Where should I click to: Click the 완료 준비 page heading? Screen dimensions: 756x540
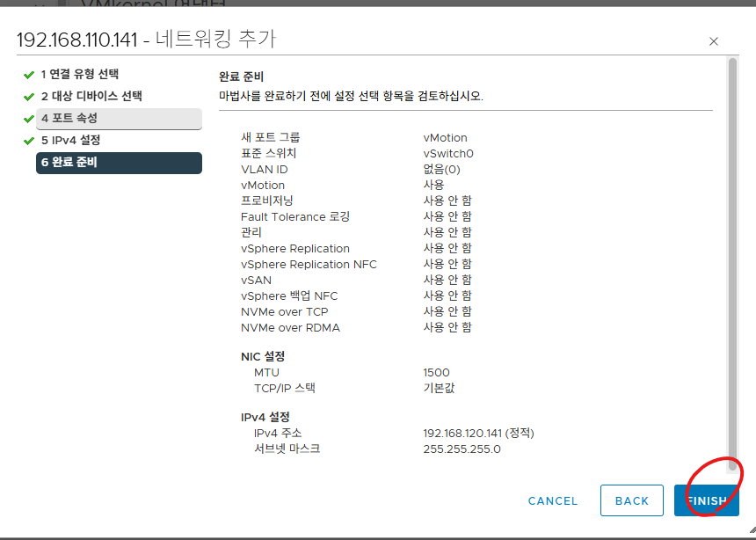coord(241,77)
